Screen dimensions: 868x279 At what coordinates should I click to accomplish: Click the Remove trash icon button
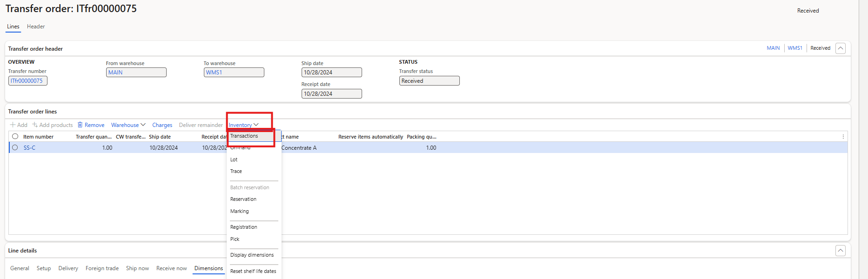click(x=80, y=125)
